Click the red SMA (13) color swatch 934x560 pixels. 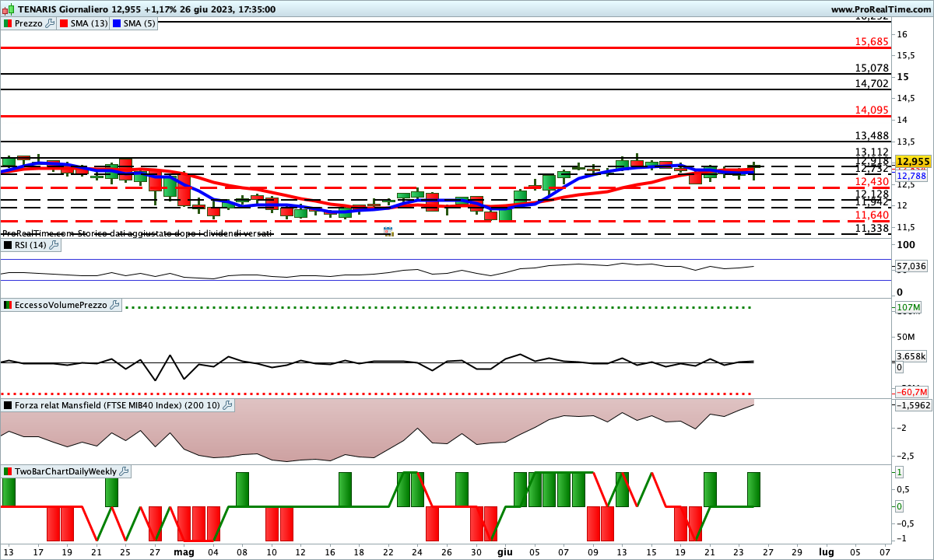tap(64, 23)
